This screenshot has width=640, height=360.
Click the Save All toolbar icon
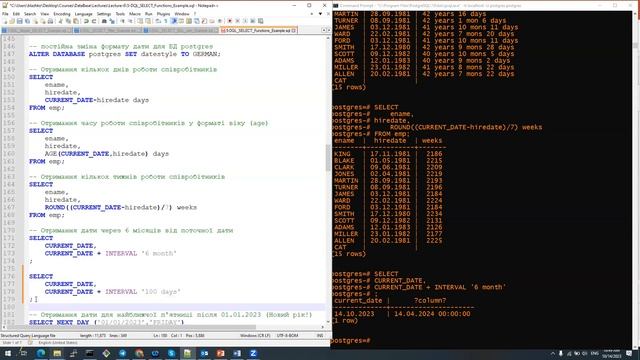[x=27, y=21]
